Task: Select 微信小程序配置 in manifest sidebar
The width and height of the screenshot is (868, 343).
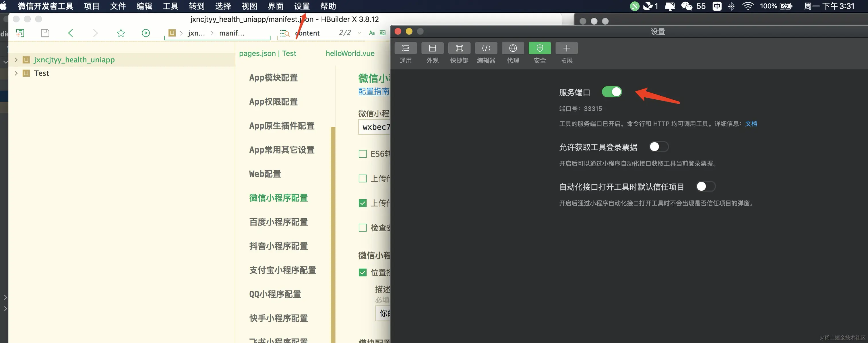Action: [278, 198]
